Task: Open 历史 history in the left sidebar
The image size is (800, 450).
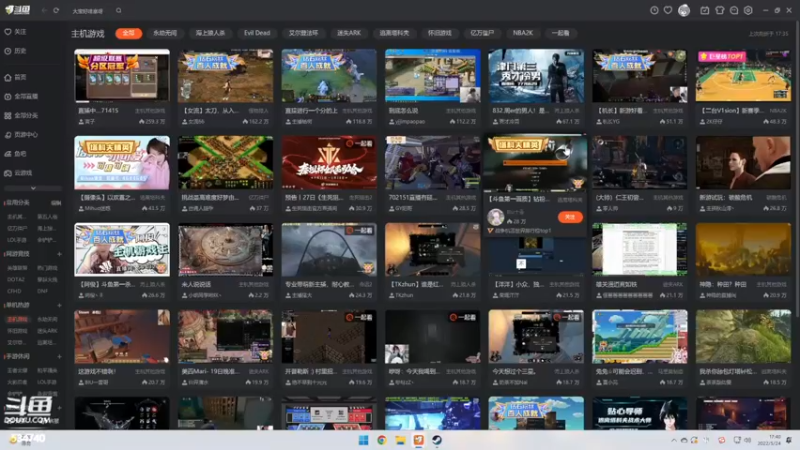Action: coord(15,51)
